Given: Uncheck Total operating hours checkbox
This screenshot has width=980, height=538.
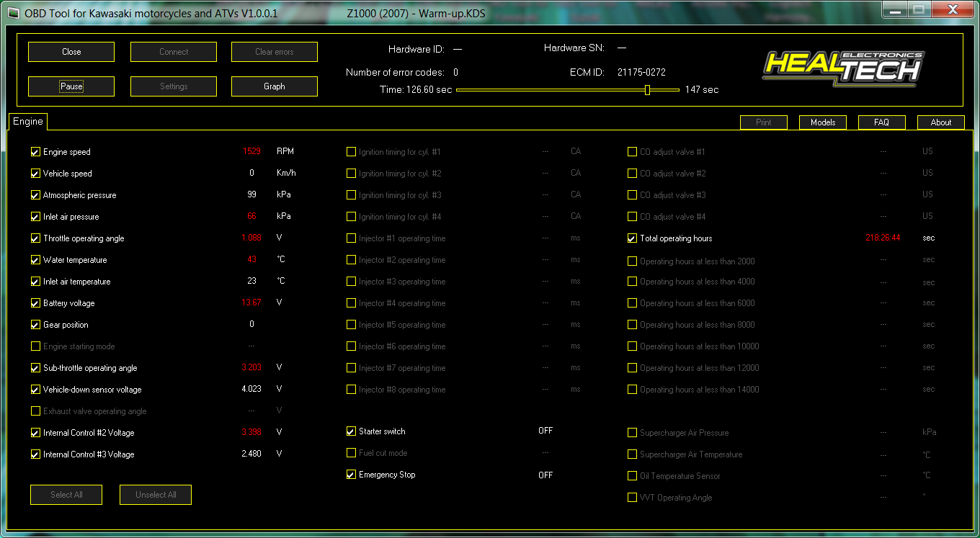Looking at the screenshot, I should click(632, 238).
